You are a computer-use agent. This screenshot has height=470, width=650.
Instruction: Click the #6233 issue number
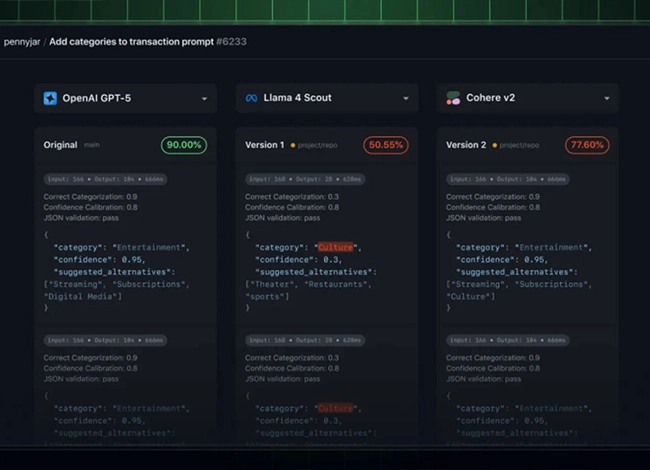point(231,41)
